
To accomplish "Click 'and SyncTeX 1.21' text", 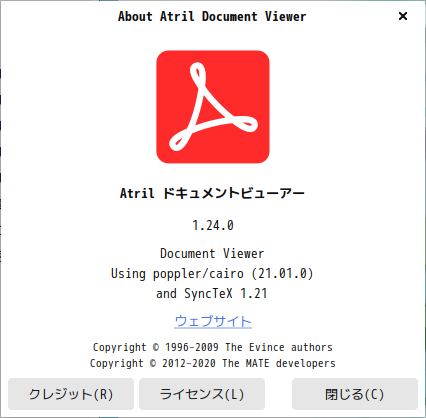I will 212,293.
